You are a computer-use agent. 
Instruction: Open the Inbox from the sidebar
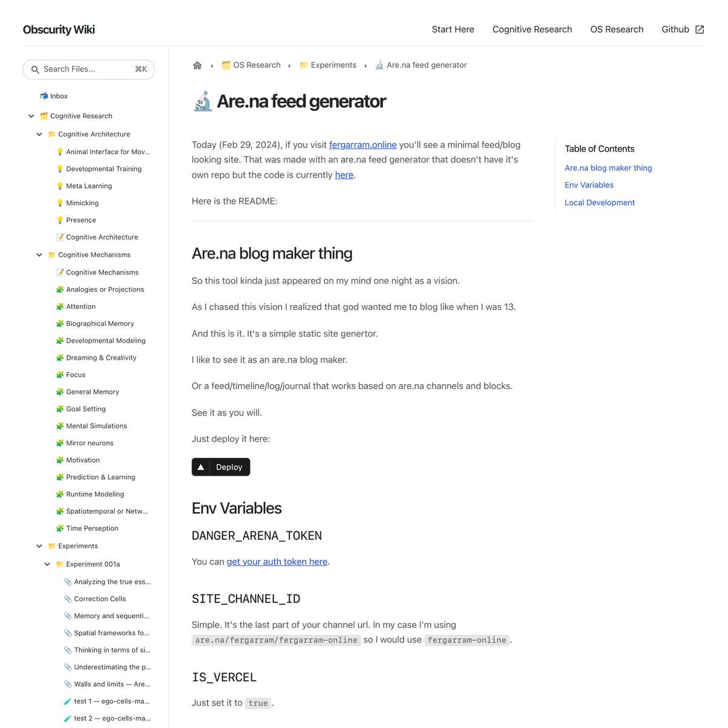(59, 96)
